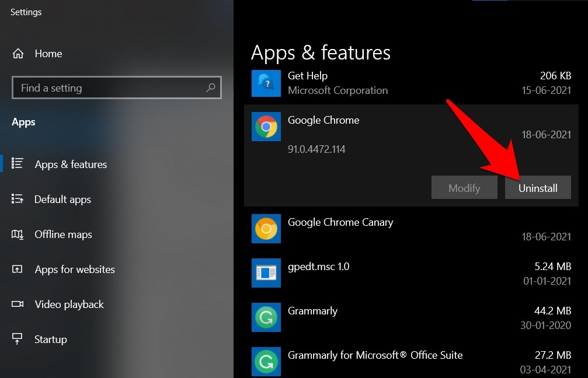588x378 pixels.
Task: Click the 44.2 MB size value
Action: pos(552,310)
